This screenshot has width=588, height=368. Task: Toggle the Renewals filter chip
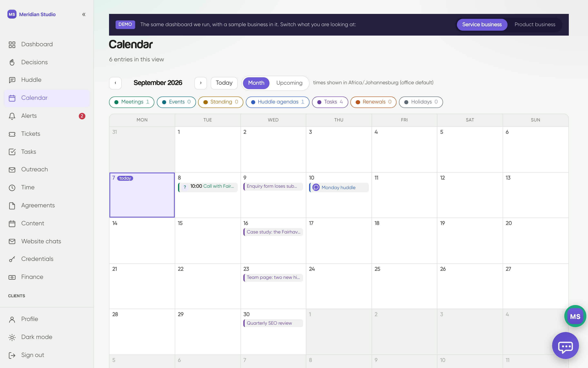[x=373, y=102]
